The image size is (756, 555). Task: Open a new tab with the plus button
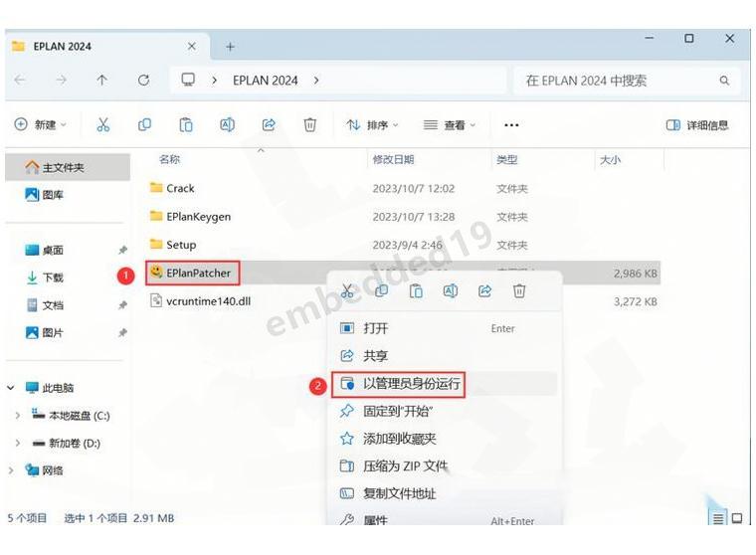click(x=230, y=47)
